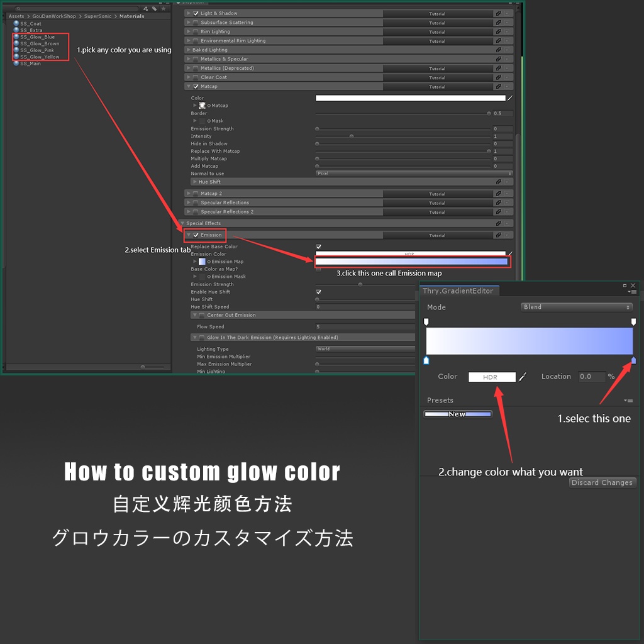Click the SS_Main material sphere icon
This screenshot has height=644, width=644.
coord(16,64)
